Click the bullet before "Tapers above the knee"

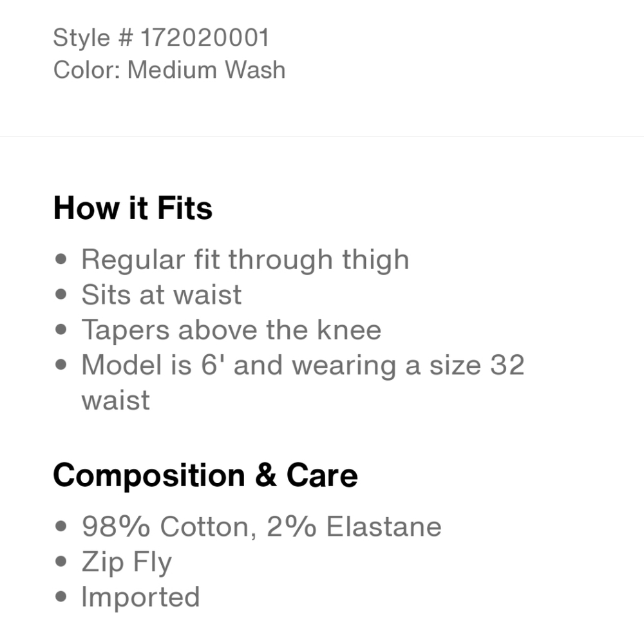point(62,330)
